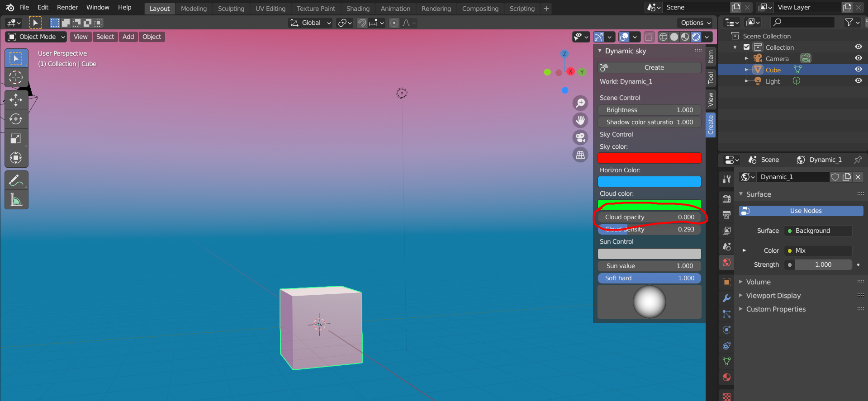Viewport: 868px width, 401px height.
Task: Toggle proportional editing button
Action: [x=394, y=23]
